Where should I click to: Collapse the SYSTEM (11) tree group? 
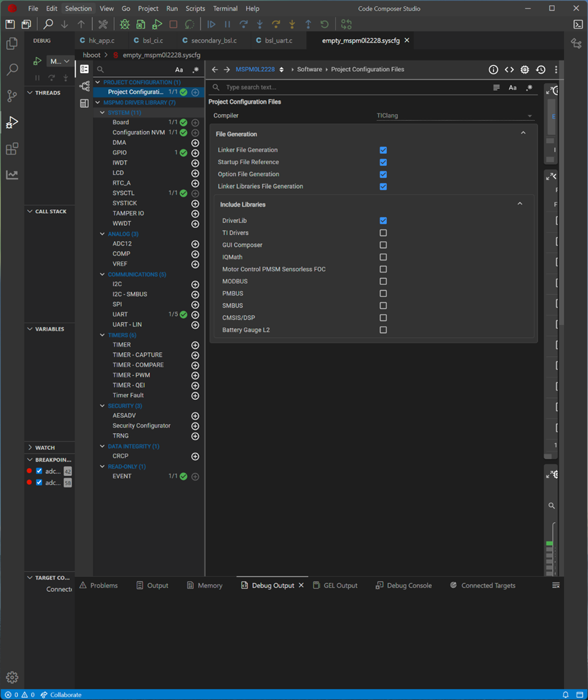click(102, 112)
